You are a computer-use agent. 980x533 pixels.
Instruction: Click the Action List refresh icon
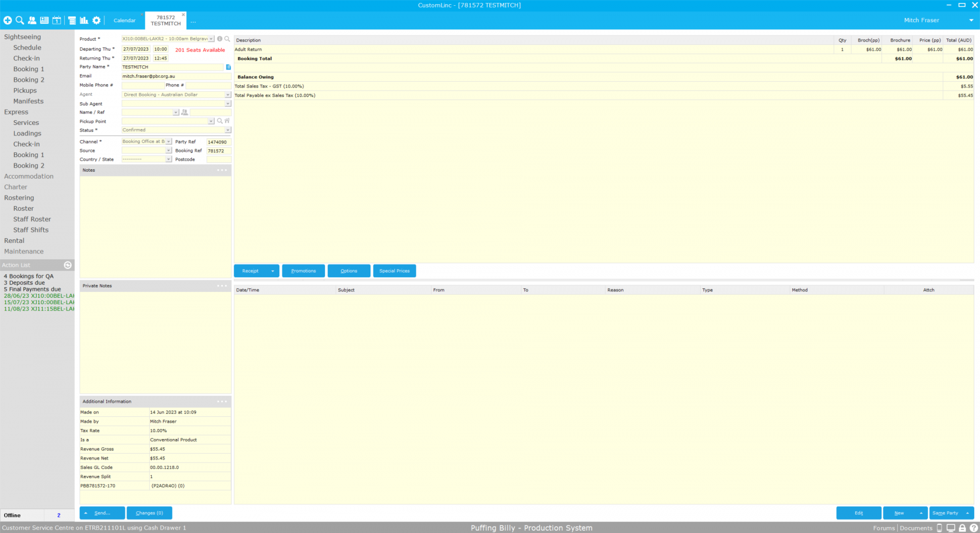(x=68, y=265)
